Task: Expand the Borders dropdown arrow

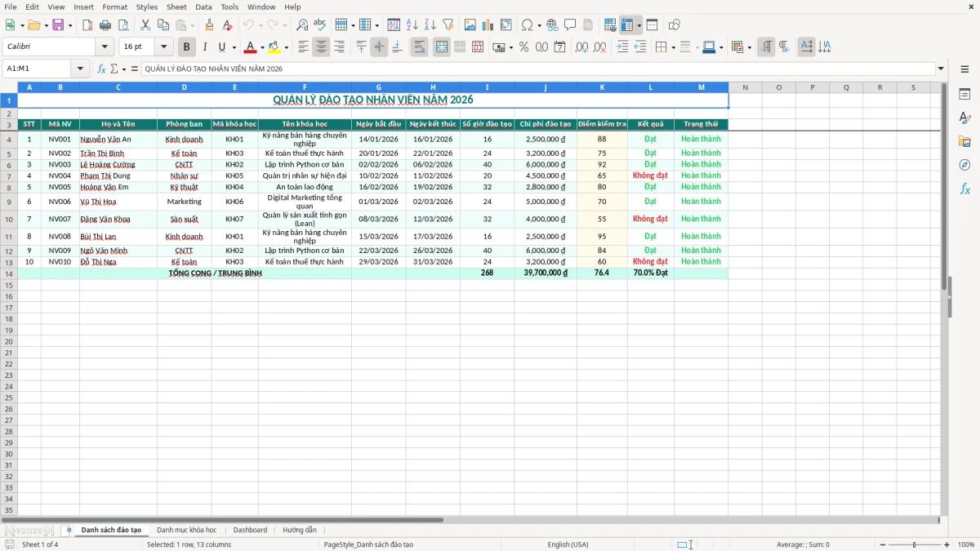Action: 674,47
